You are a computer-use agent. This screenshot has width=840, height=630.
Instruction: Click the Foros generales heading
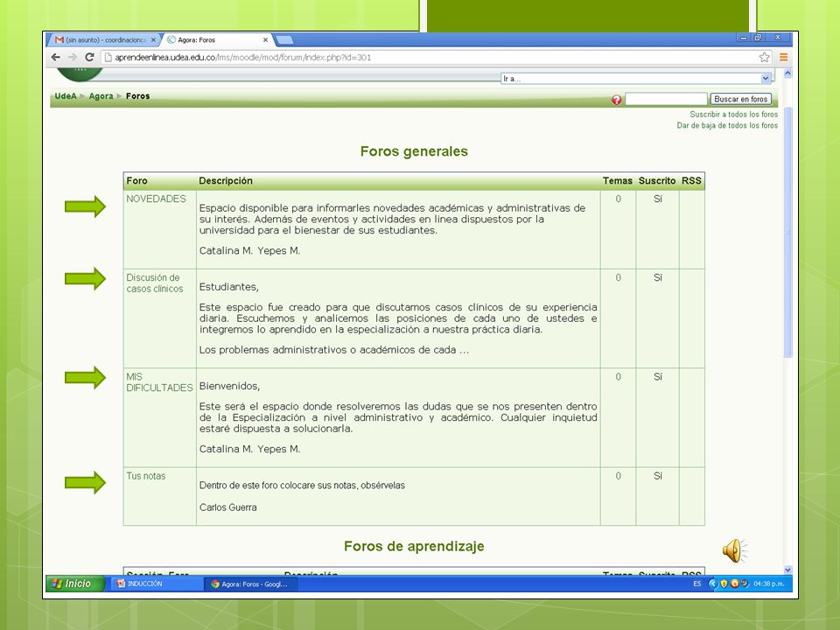point(414,151)
